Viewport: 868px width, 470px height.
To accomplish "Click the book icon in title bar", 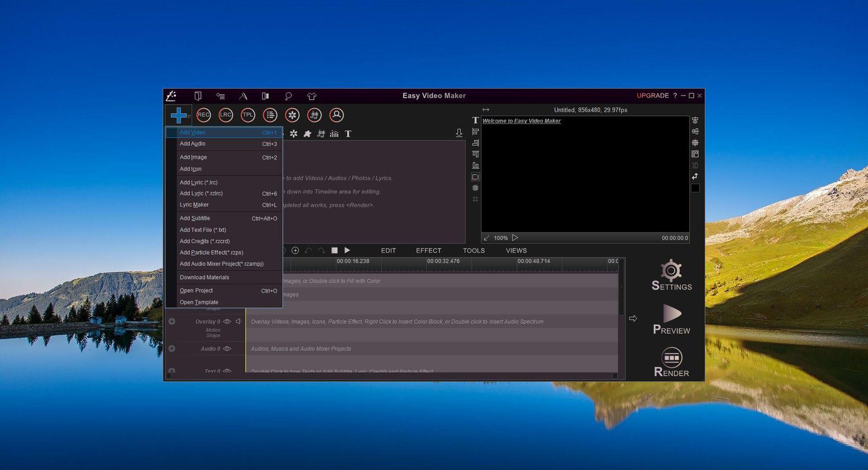I will click(198, 96).
